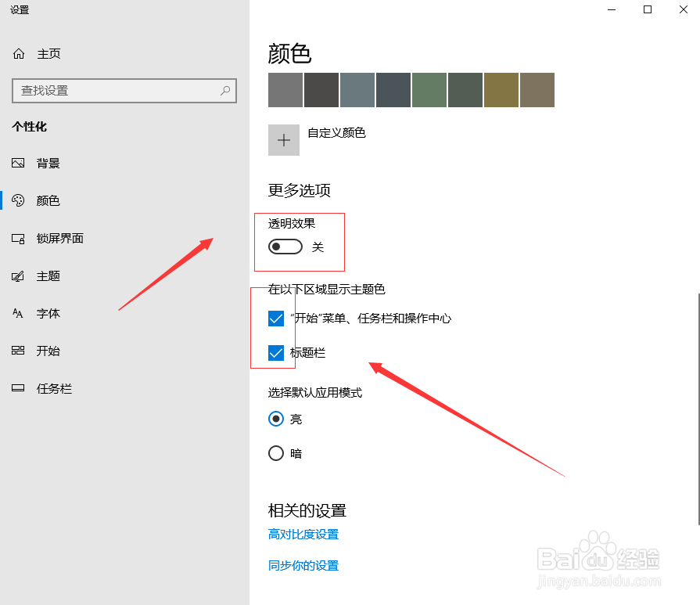Select the 亮 (Light) app mode
This screenshot has width=700, height=605.
275,419
